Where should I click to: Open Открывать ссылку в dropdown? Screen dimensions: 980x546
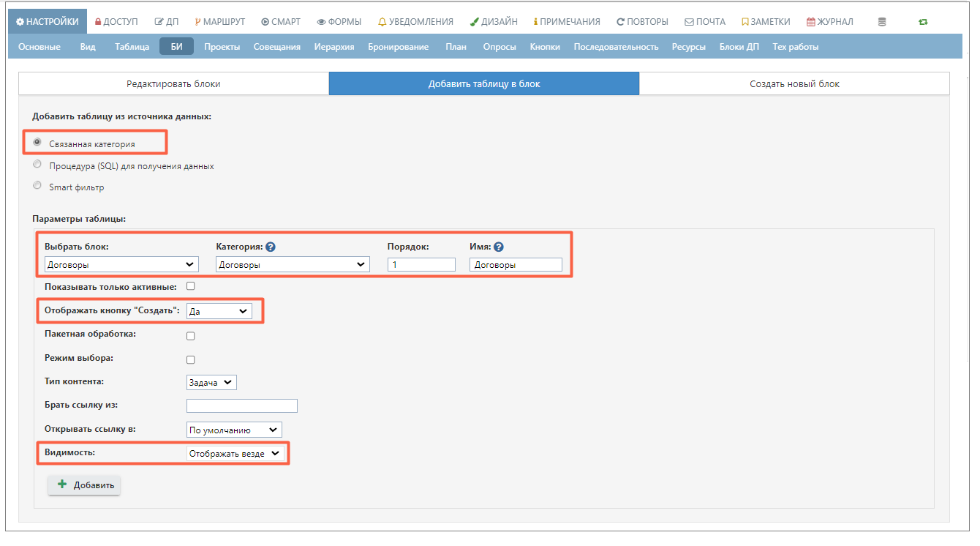click(234, 430)
